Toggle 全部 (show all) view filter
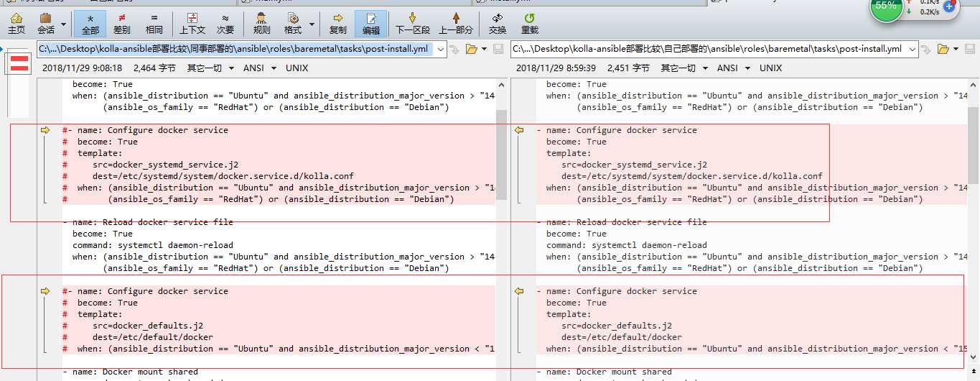The image size is (980, 381). click(90, 23)
